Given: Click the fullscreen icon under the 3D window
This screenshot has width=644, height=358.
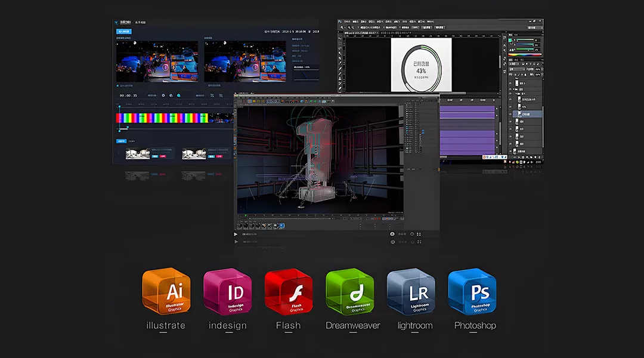Looking at the screenshot, I should [419, 234].
